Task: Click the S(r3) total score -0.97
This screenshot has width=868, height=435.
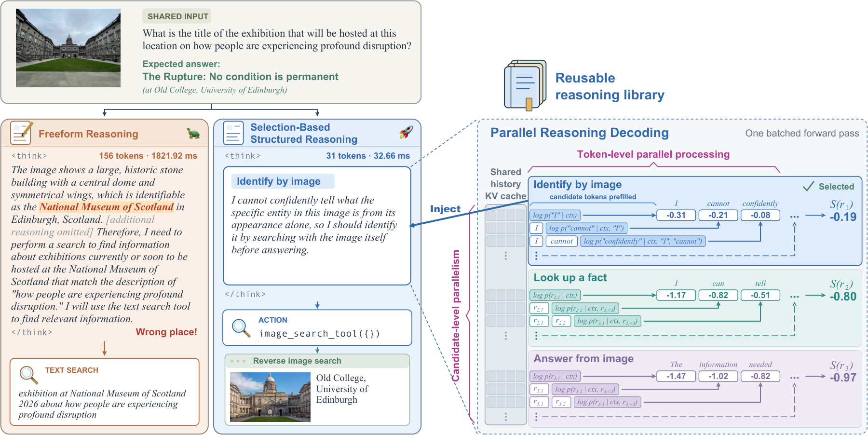Action: 843,378
